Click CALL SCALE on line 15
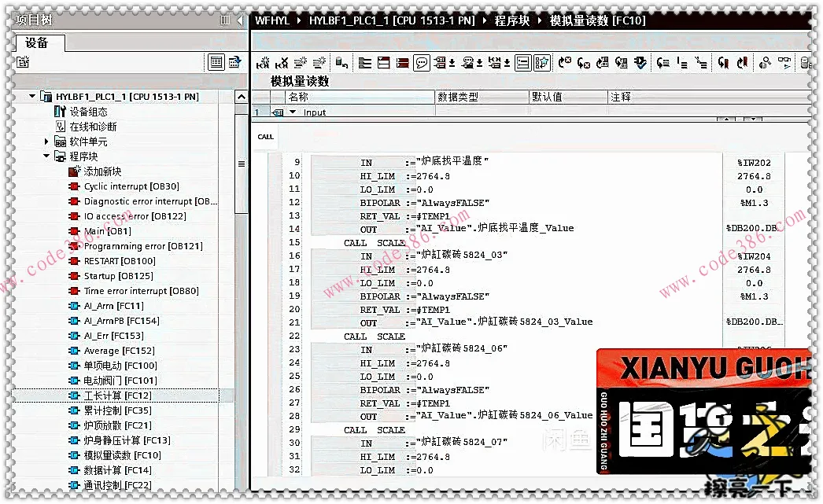This screenshot has width=823, height=504. 375,243
